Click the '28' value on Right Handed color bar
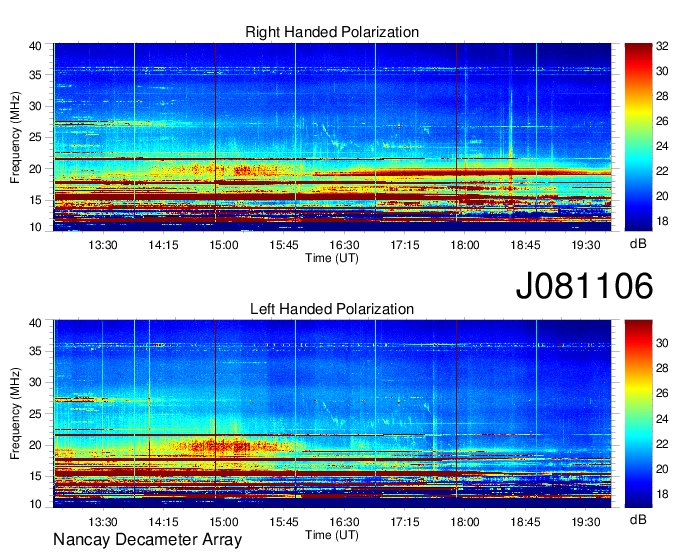The width and height of the screenshot is (680, 552). tap(662, 96)
